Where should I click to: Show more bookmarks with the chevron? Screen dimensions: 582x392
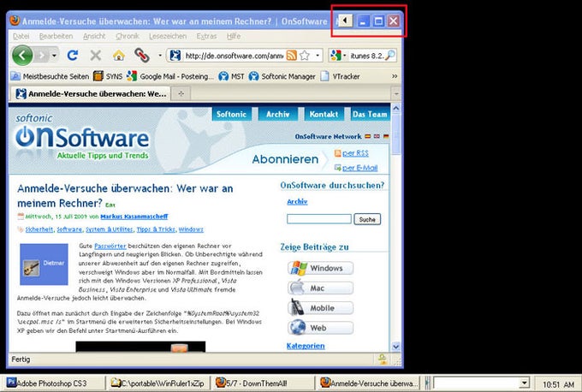[395, 76]
